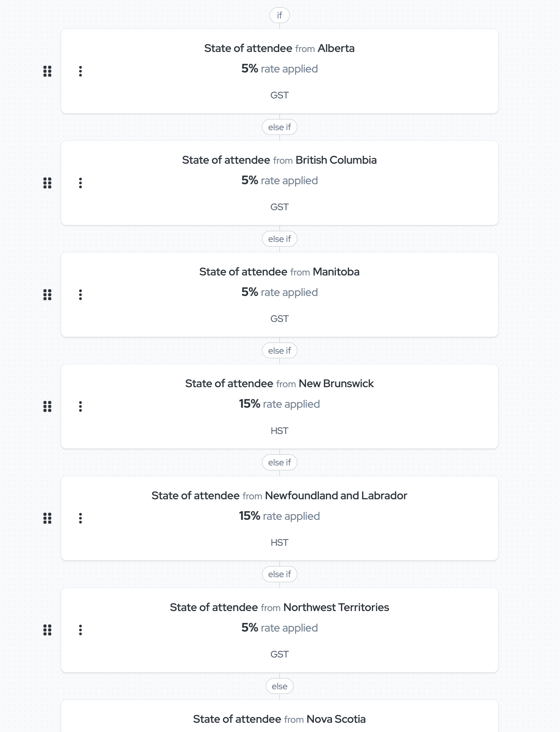Screen dimensions: 560x732
Task: Open the kebab menu for Manitoba rule
Action: (x=80, y=295)
